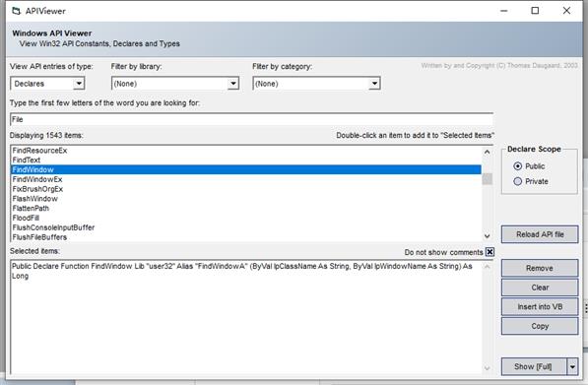Select FindText in the list
This screenshot has width=588, height=385.
(x=246, y=160)
